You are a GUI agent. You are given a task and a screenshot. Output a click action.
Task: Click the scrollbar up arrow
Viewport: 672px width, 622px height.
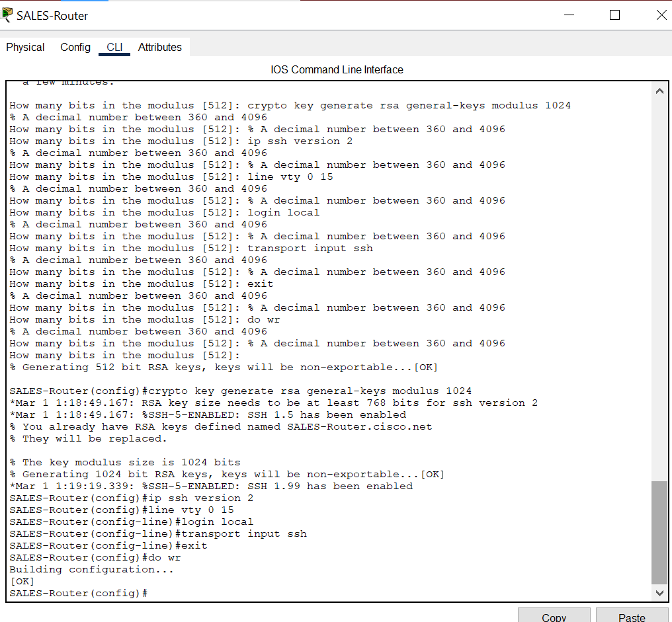[x=659, y=91]
